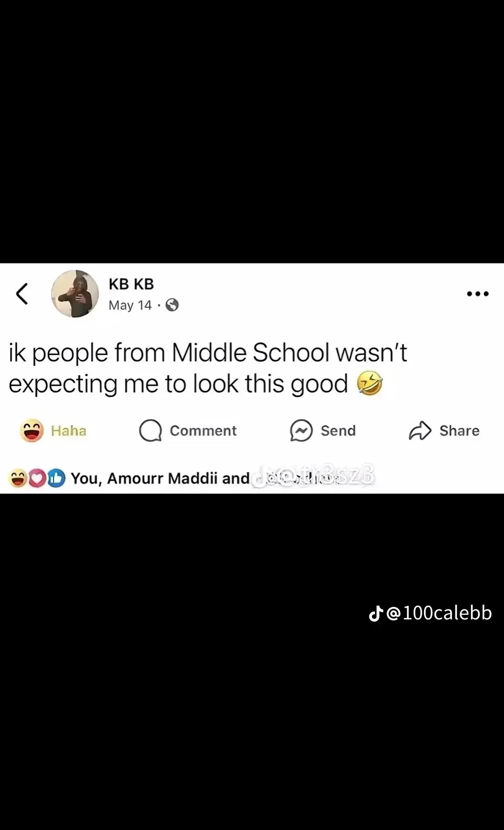Open KB KB's round profile picture
This screenshot has width=504, height=830.
75,294
